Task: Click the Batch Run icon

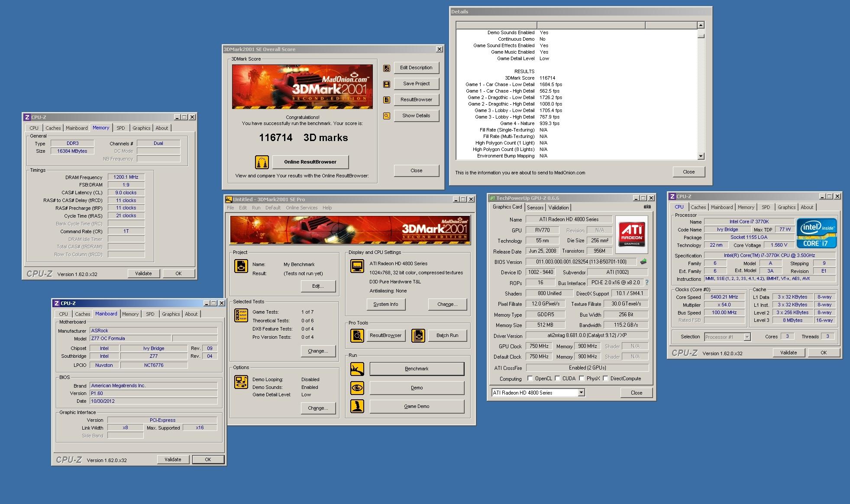Action: point(418,336)
